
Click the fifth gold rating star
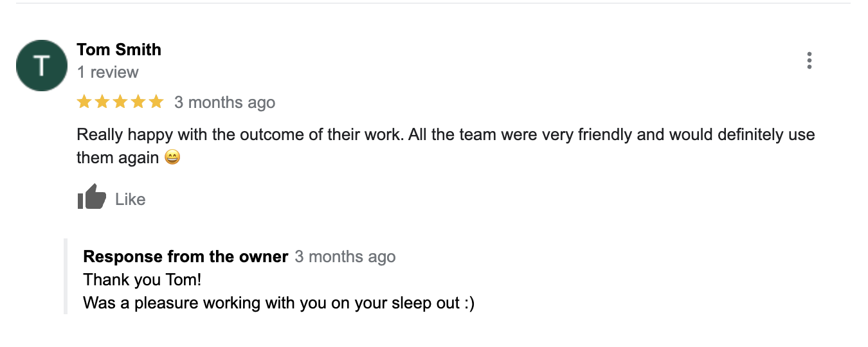[156, 102]
